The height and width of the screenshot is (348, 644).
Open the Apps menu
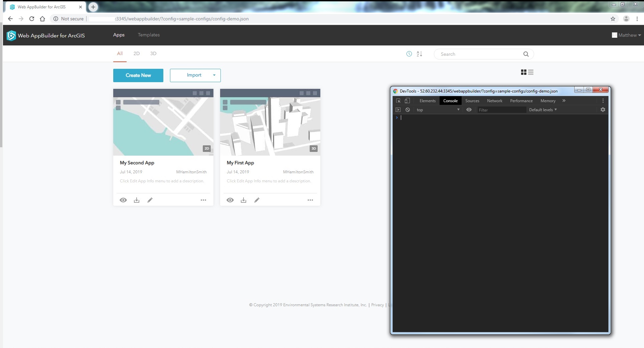click(x=119, y=35)
